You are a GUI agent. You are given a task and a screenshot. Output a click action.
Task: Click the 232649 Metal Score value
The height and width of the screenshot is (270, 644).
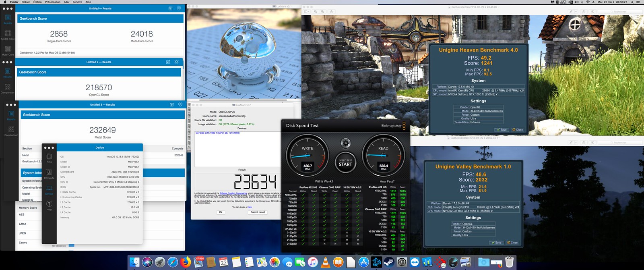103,130
